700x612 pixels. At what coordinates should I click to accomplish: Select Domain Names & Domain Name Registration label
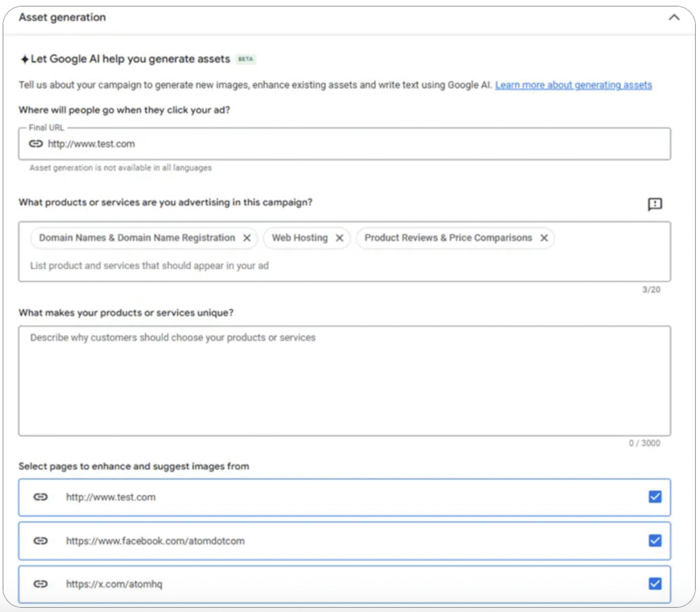coord(137,238)
